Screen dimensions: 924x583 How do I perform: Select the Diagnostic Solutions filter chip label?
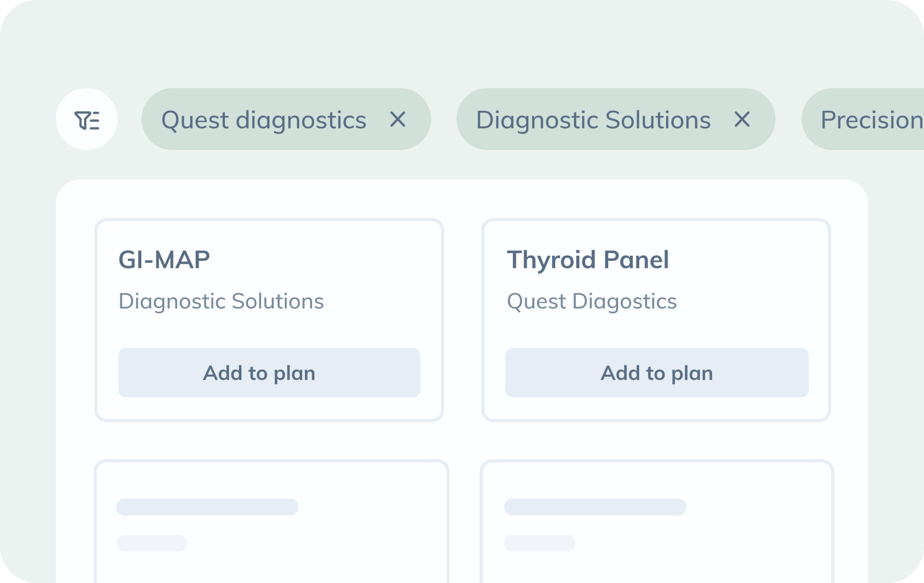click(x=593, y=120)
